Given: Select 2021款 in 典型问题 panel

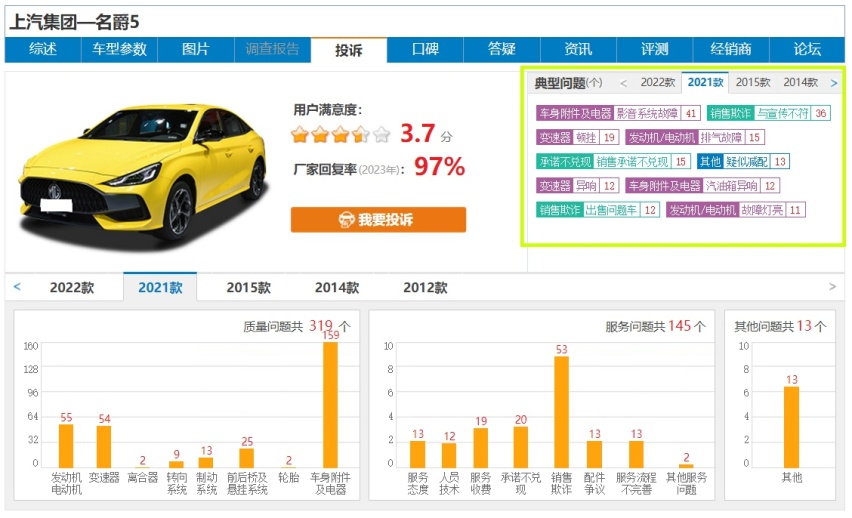Looking at the screenshot, I should click(705, 82).
